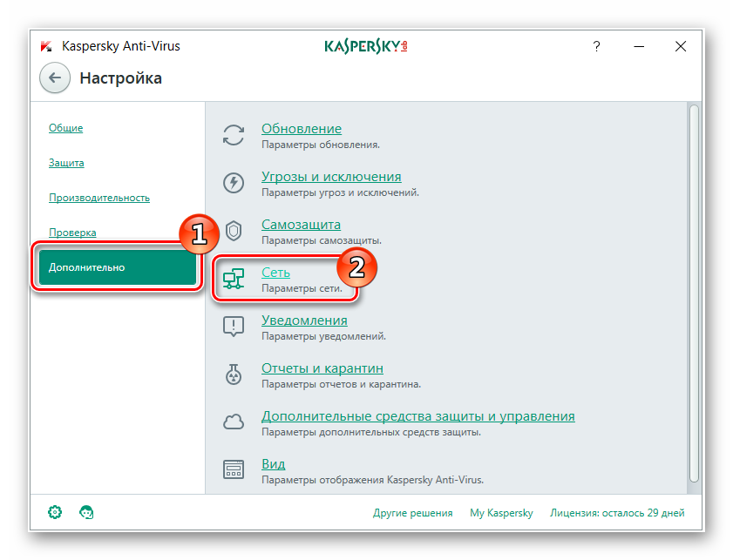The image size is (733, 560).
Task: Minimize the Kaspersky Anti-Virus window
Action: (x=639, y=46)
